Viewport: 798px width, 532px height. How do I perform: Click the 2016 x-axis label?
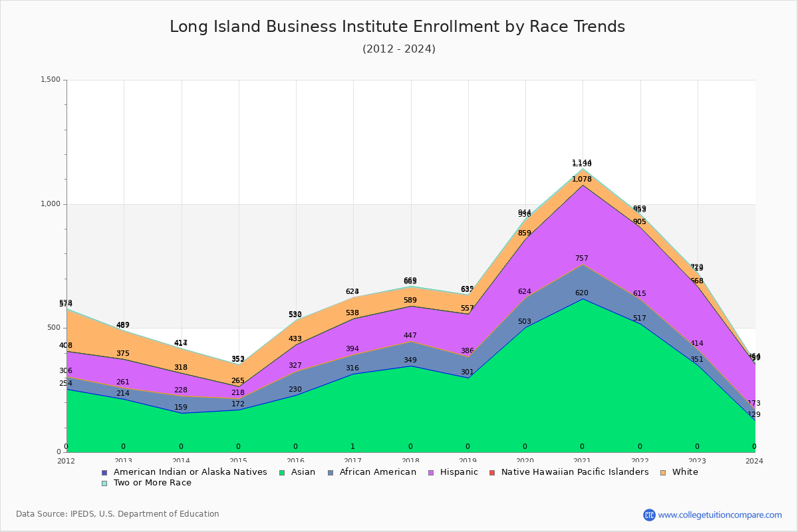295,461
